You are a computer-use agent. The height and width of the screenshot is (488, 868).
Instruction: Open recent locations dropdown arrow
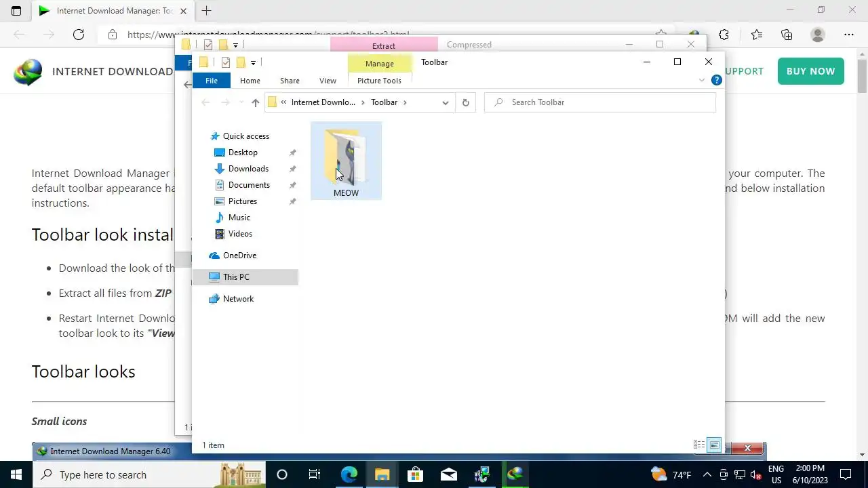241,102
